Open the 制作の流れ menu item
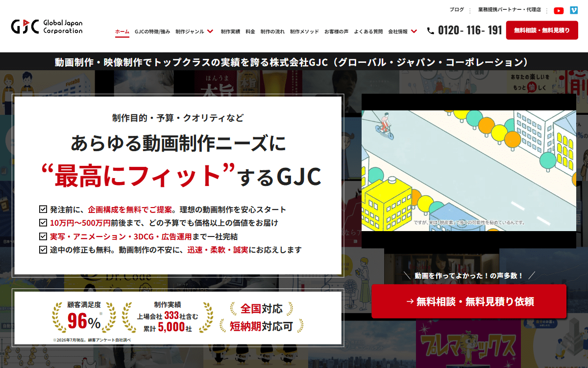The image size is (588, 368). click(272, 31)
